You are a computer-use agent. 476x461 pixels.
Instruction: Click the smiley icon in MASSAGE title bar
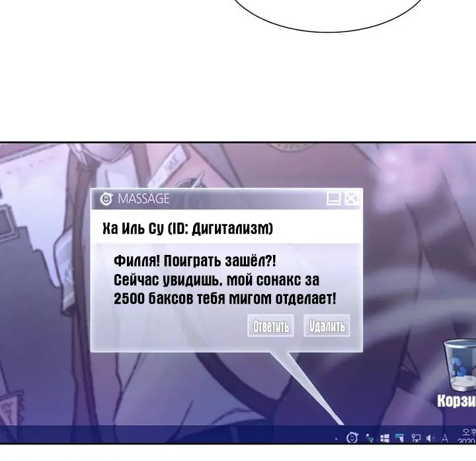pos(106,199)
